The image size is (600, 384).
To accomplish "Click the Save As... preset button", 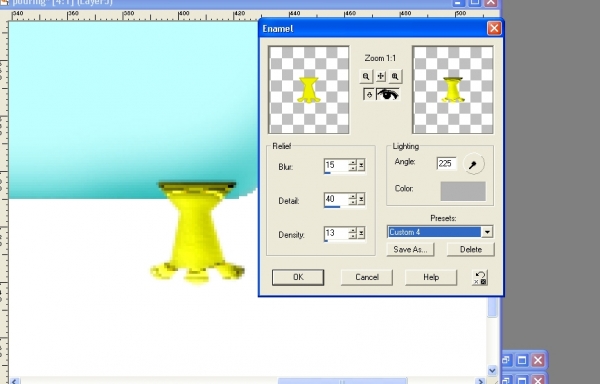I will coord(410,249).
